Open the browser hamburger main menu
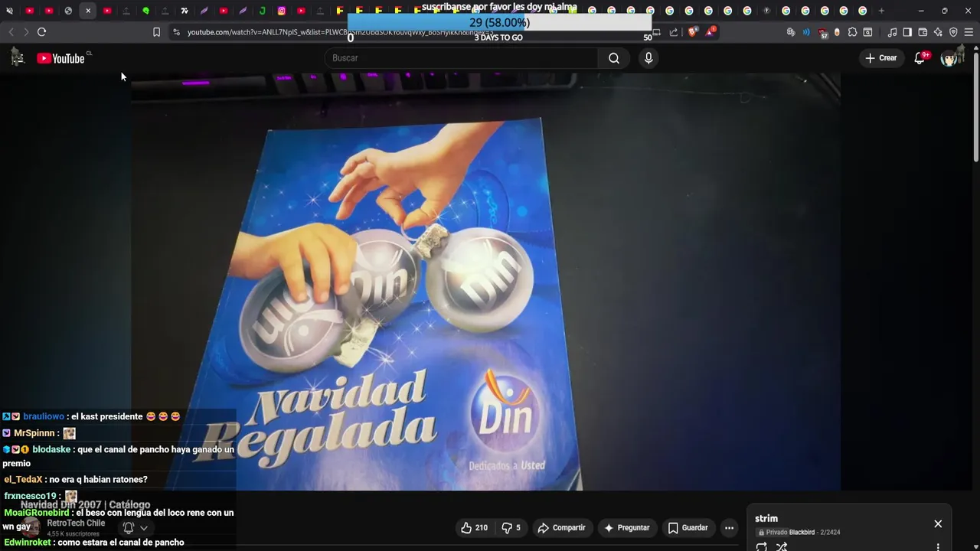Viewport: 980px width, 551px height. [969, 32]
